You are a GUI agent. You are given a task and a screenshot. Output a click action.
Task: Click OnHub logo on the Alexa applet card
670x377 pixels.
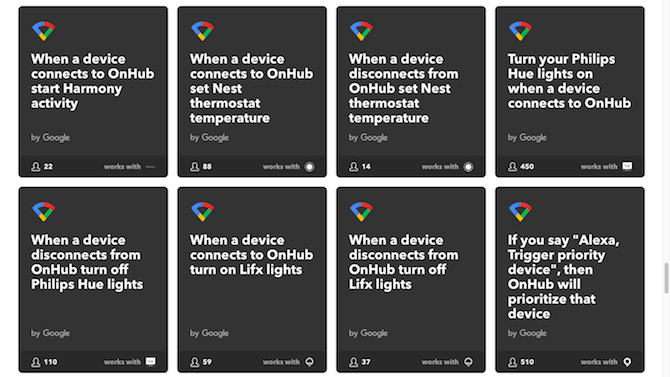point(520,212)
